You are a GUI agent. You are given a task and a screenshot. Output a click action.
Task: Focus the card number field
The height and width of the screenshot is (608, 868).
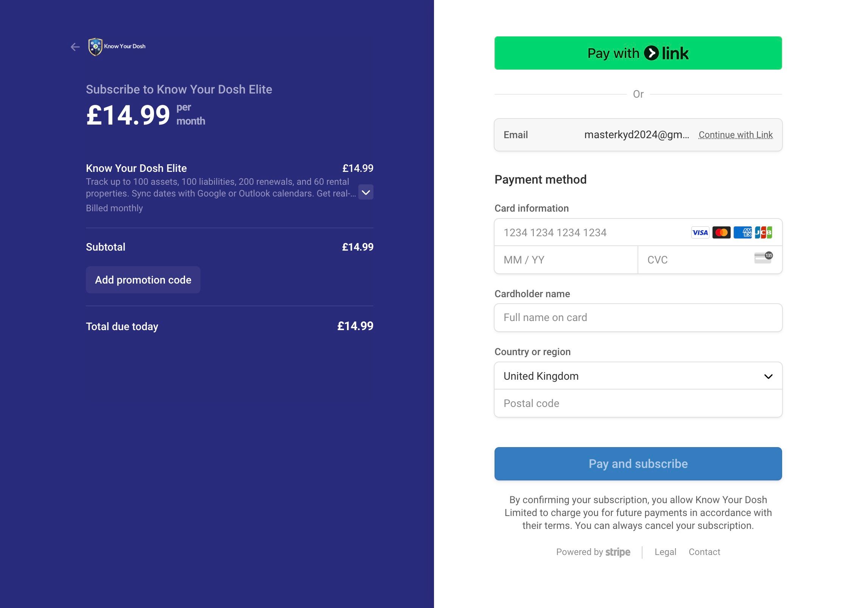590,232
